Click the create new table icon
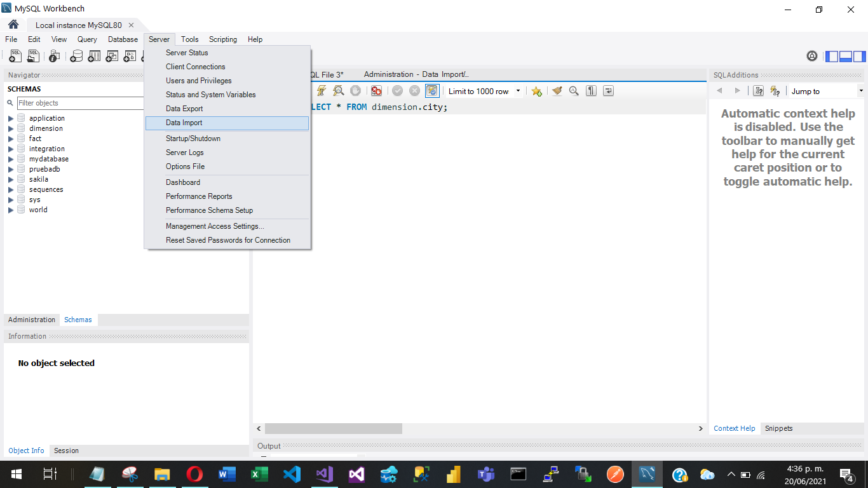The width and height of the screenshot is (868, 488). click(x=94, y=57)
